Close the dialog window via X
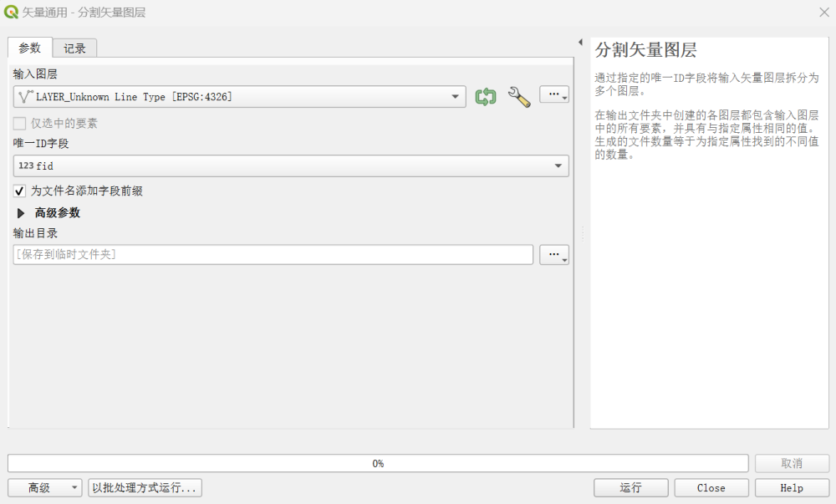Image resolution: width=836 pixels, height=504 pixels. (823, 13)
